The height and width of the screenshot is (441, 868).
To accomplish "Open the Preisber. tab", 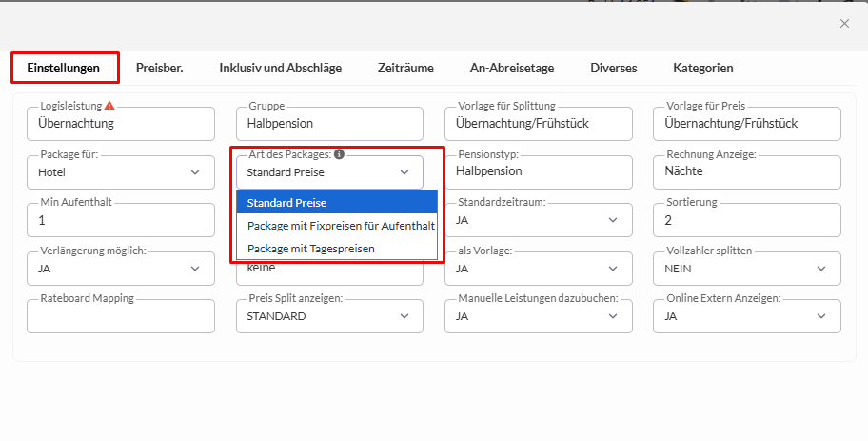I will coord(159,68).
